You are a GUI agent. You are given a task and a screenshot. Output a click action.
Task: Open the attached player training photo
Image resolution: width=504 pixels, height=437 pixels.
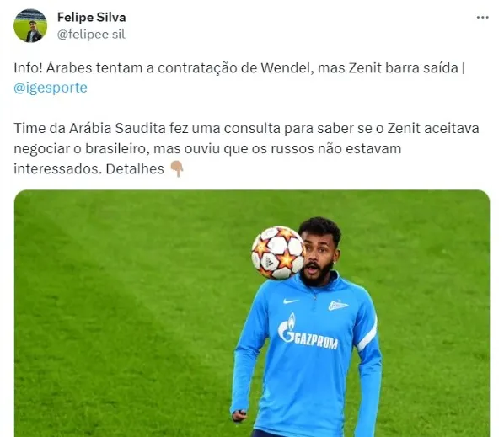point(252,313)
